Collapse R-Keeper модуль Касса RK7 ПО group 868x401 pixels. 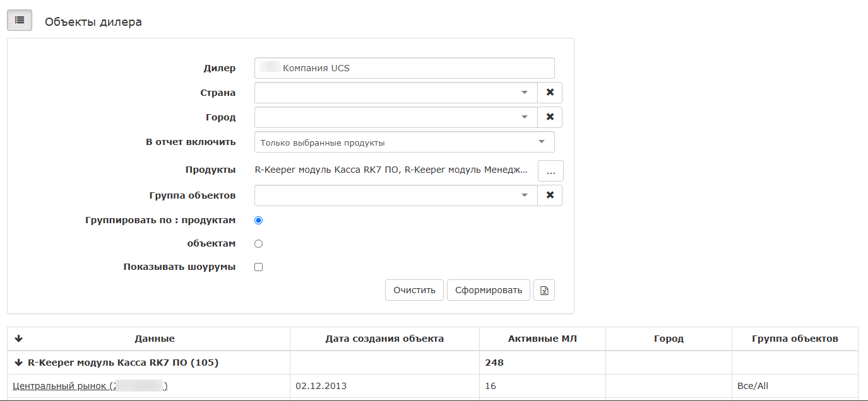[18, 363]
